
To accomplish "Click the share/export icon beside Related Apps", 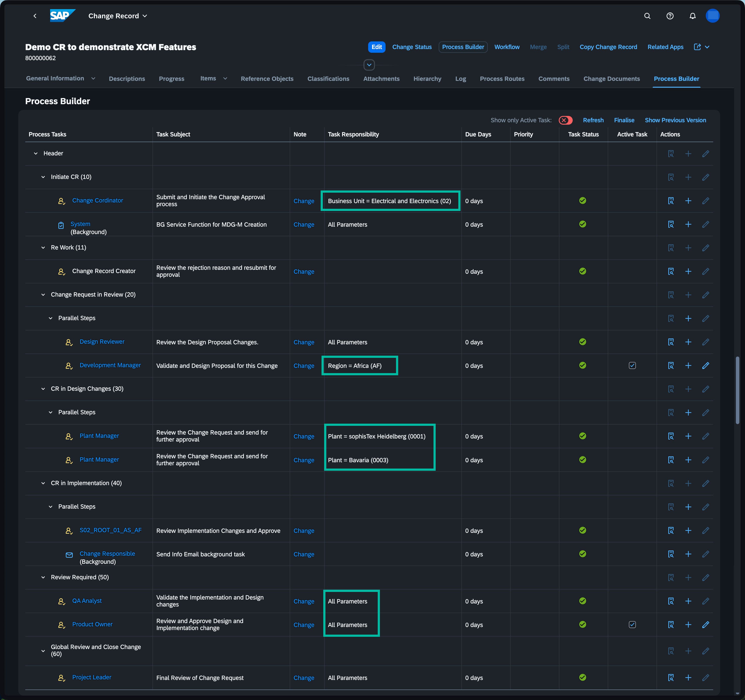I will click(x=698, y=47).
